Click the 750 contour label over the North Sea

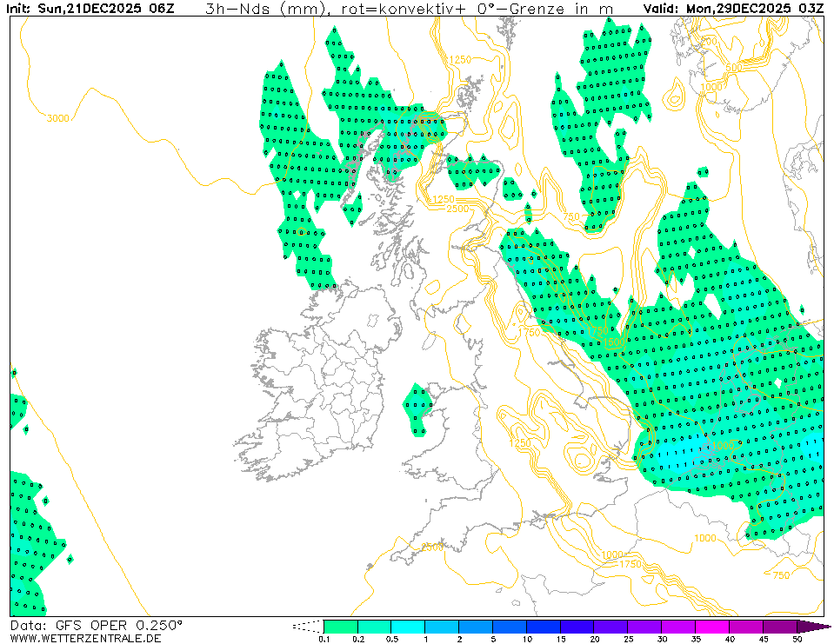571,216
